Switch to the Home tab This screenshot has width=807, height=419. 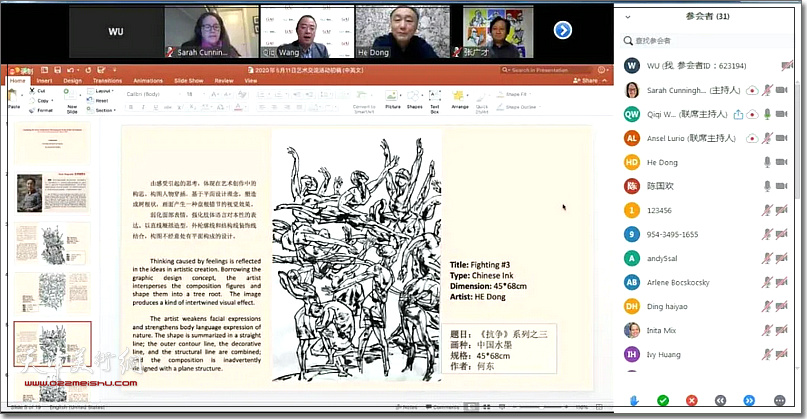click(x=17, y=81)
